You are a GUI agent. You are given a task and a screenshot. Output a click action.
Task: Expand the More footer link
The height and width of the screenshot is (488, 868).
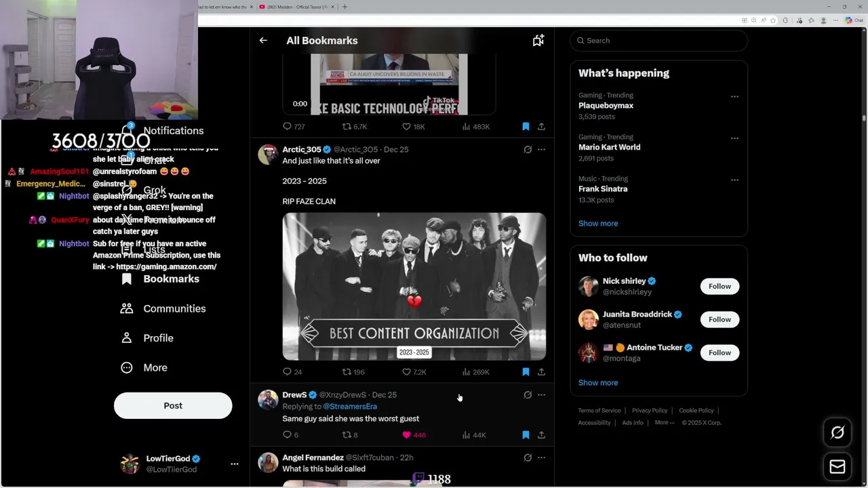tap(664, 422)
